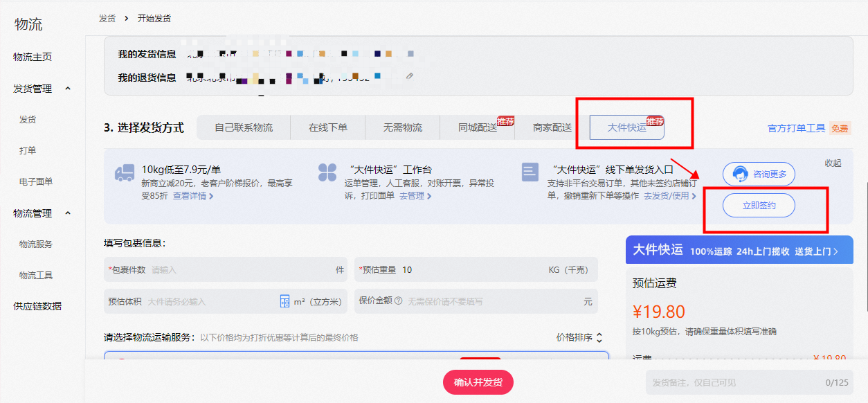This screenshot has width=868, height=403.
Task: Open 物流工具 in the sidebar
Action: click(x=36, y=276)
